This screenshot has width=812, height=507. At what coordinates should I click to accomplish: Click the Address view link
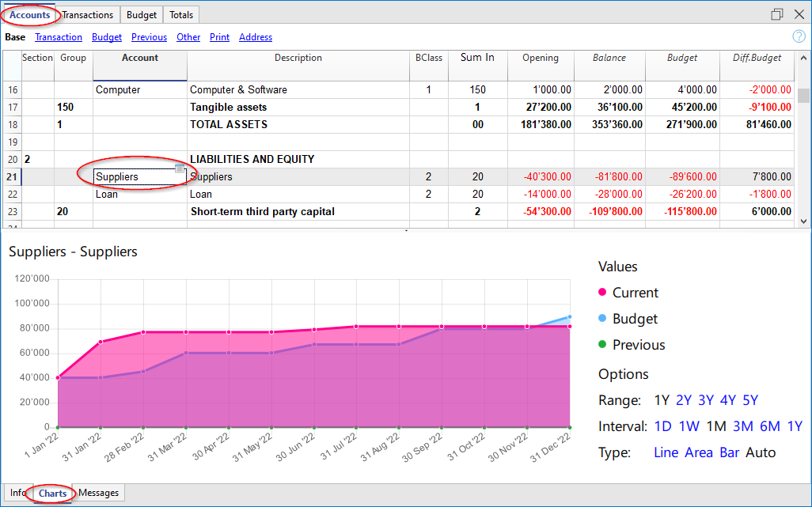coord(255,37)
